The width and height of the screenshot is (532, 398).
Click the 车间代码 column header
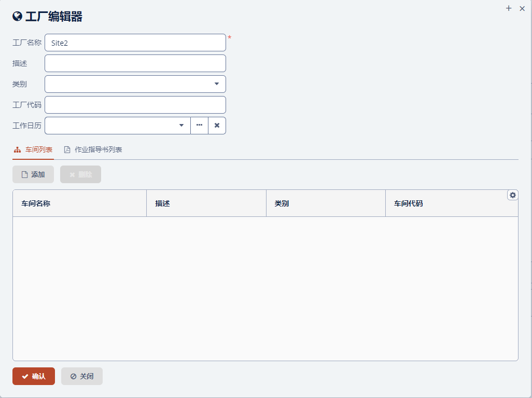tap(408, 203)
